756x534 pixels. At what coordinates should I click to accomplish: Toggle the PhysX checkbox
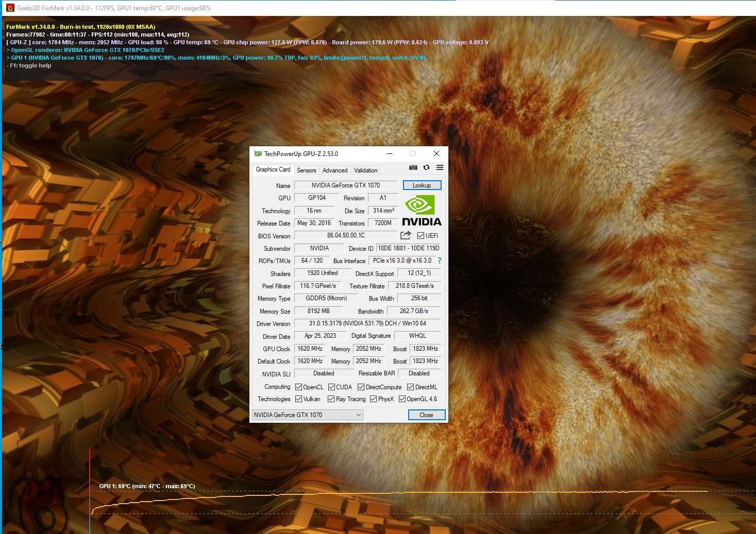(373, 399)
